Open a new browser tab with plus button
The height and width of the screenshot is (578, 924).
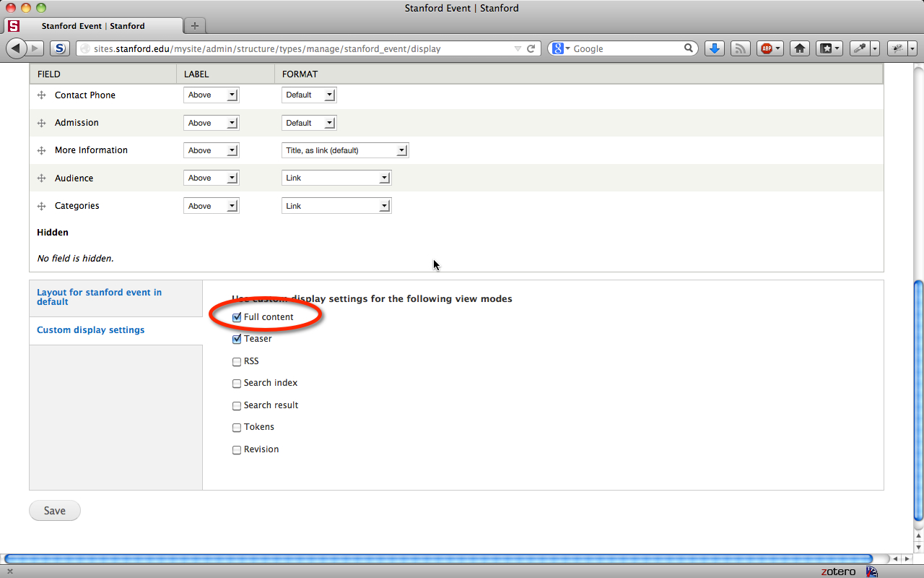(194, 26)
